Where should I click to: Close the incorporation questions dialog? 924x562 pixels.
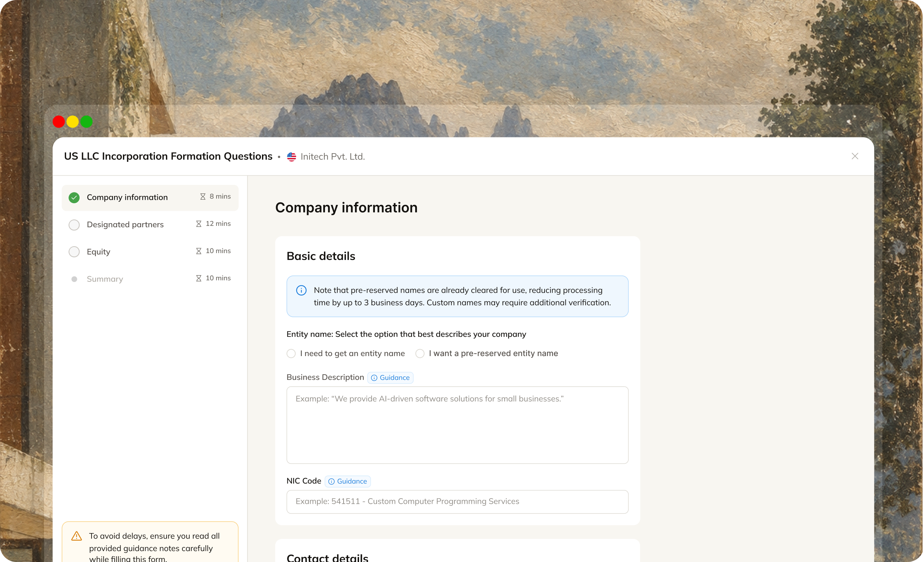click(x=855, y=156)
